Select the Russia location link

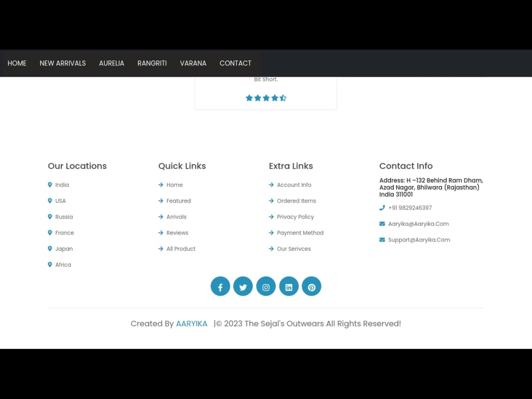tap(64, 217)
